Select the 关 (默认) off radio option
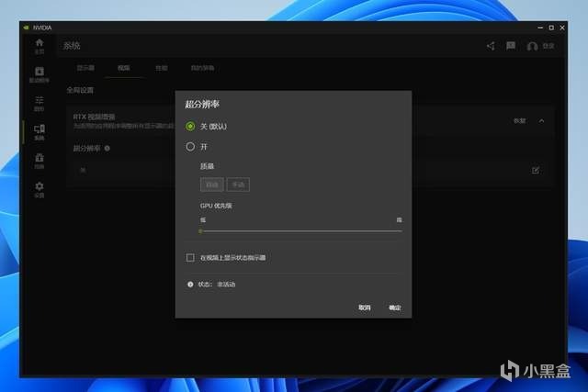 point(190,127)
